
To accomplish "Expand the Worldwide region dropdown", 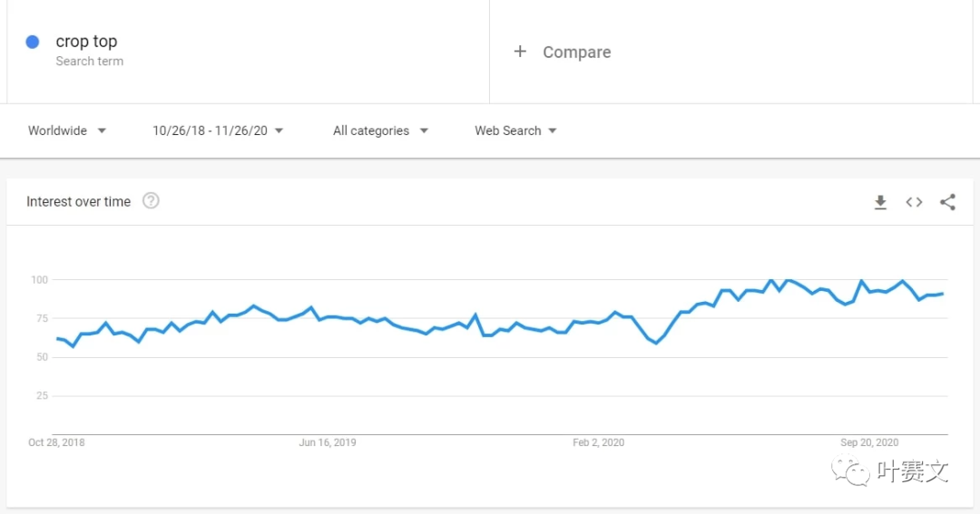I will pyautogui.click(x=67, y=131).
